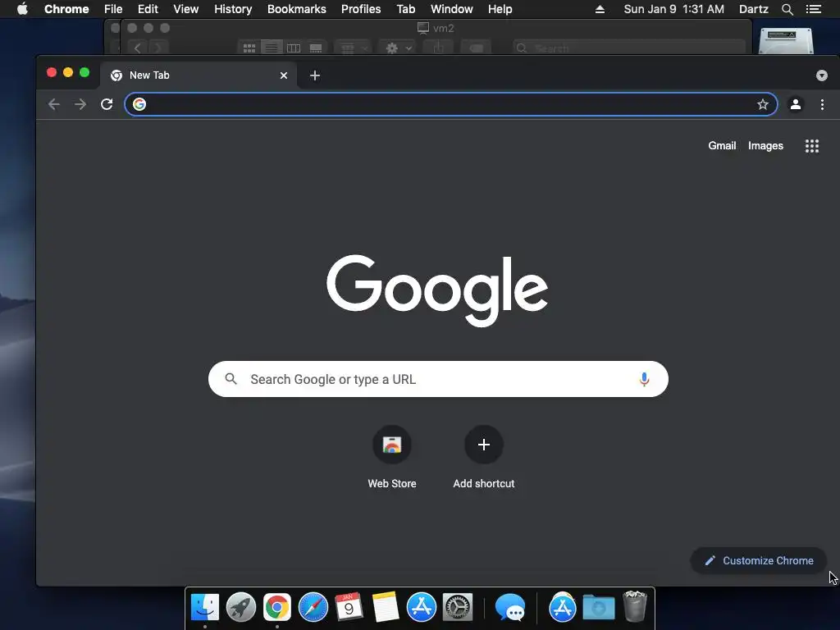Open Safari compass icon in dock
The width and height of the screenshot is (840, 630).
click(313, 608)
